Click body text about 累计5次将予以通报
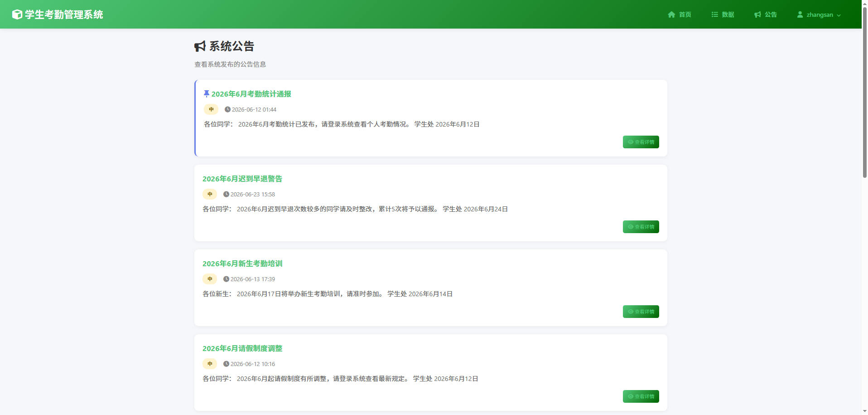The image size is (868, 415). 355,209
